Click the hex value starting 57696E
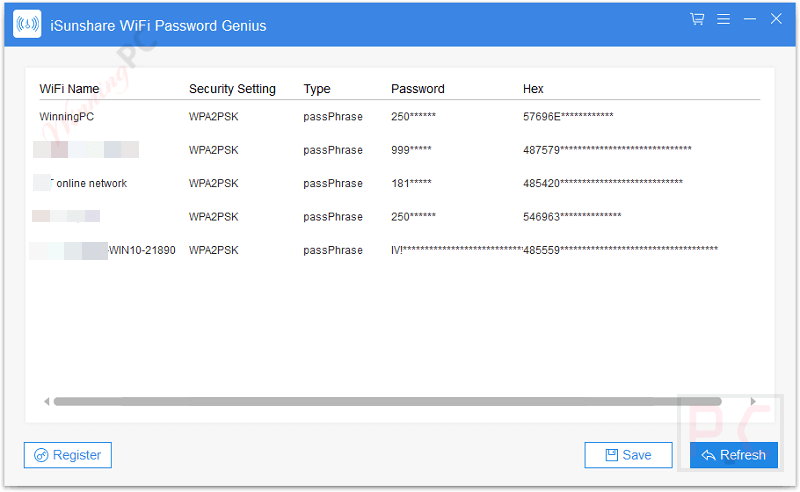The height and width of the screenshot is (492, 800). click(568, 116)
